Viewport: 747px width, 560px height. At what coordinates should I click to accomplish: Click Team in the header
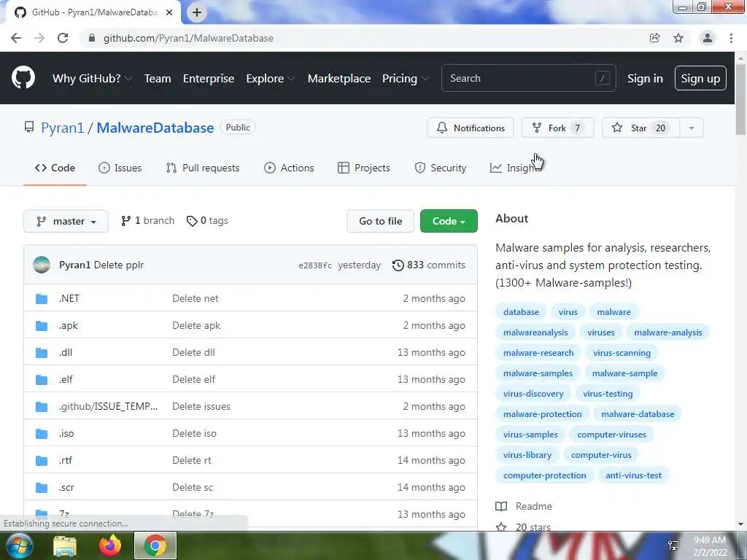tap(158, 78)
